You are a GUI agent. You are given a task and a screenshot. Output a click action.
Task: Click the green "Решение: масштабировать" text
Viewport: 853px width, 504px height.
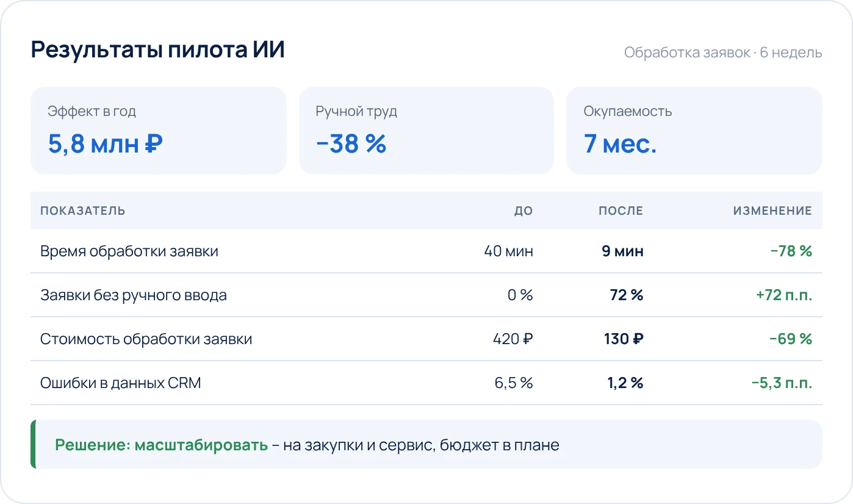[161, 445]
